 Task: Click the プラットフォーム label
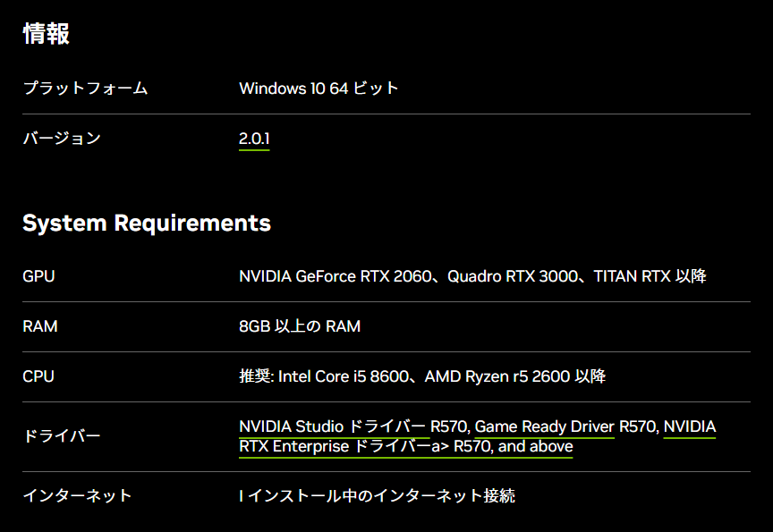85,89
